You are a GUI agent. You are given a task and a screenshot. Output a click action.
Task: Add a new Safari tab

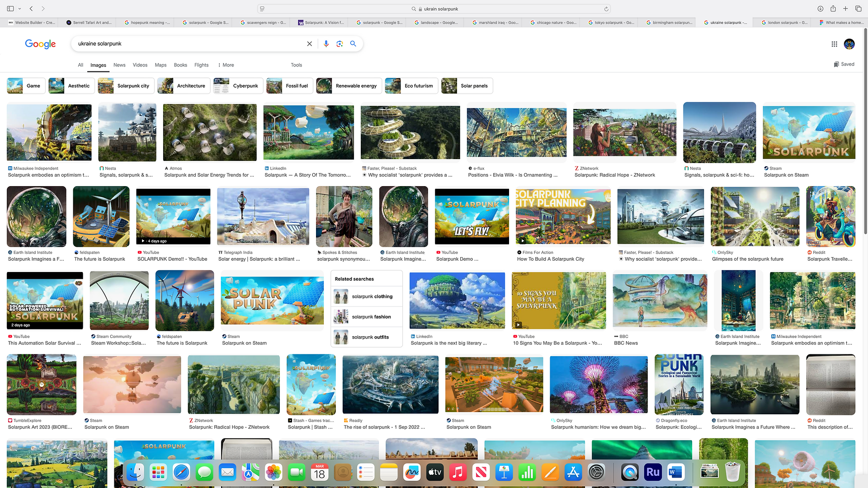pos(845,9)
